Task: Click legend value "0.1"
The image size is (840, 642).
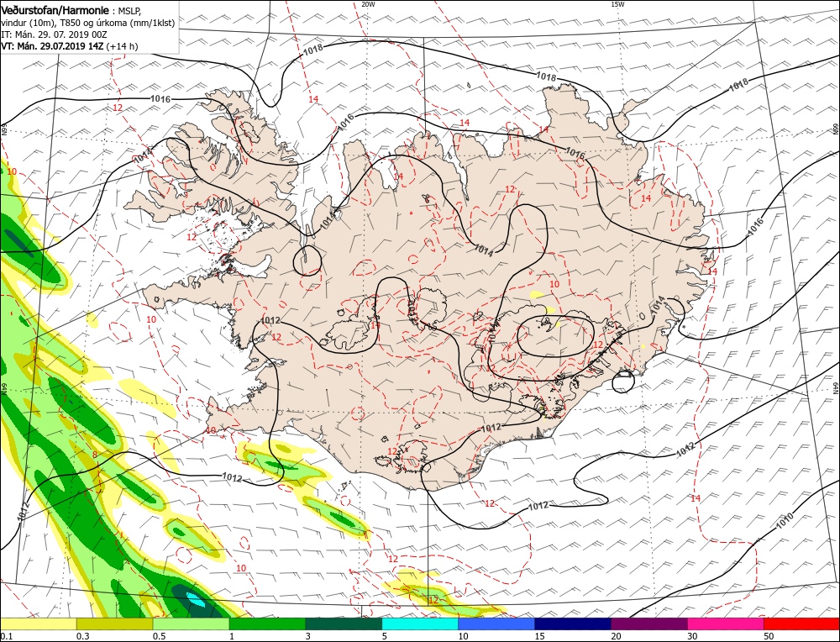Action: pos(6,636)
